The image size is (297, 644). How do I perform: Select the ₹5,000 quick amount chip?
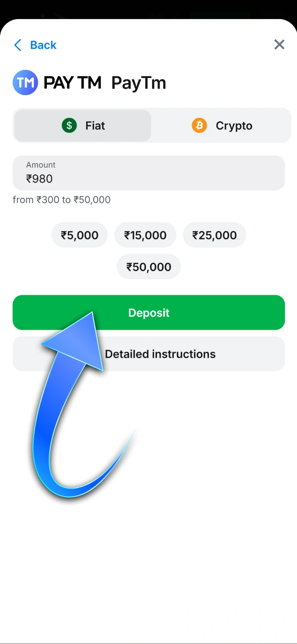coord(79,235)
